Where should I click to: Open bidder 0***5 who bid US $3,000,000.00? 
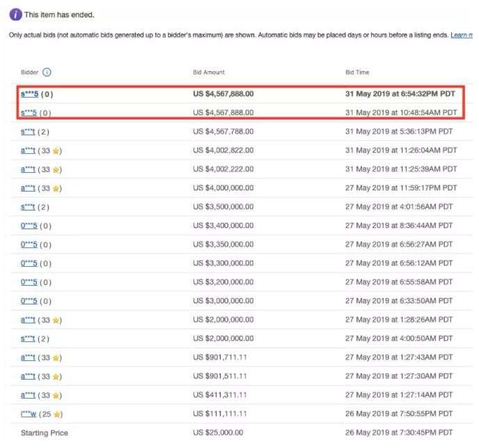(29, 301)
